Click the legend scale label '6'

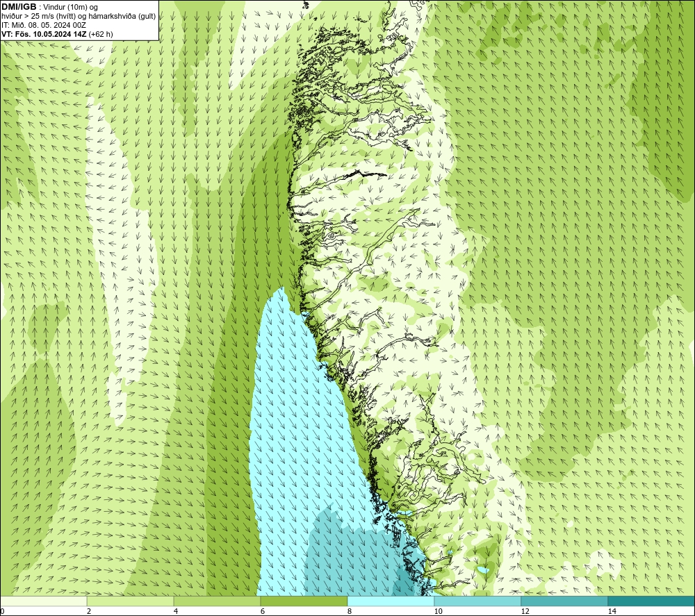pos(263,612)
